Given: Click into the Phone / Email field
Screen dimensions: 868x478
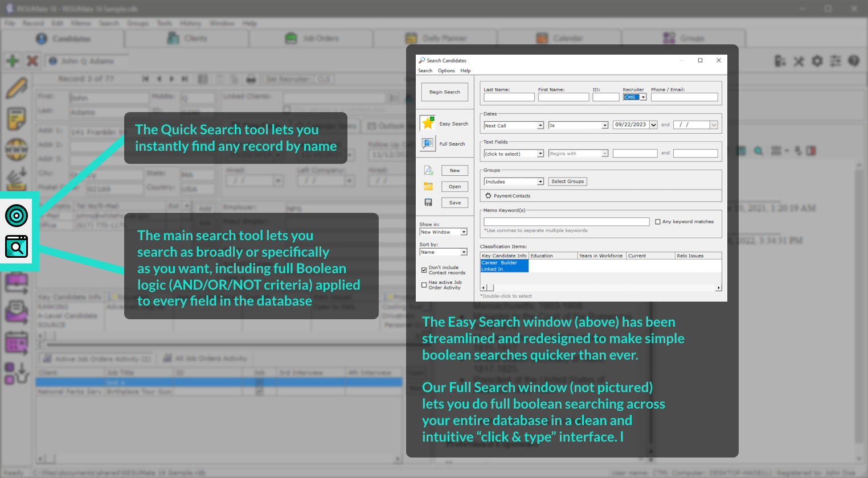Looking at the screenshot, I should click(x=684, y=97).
